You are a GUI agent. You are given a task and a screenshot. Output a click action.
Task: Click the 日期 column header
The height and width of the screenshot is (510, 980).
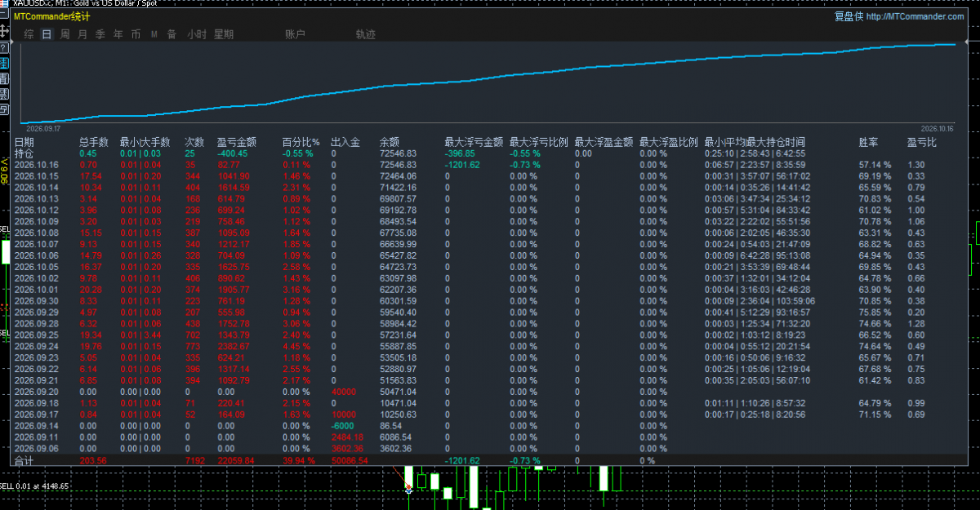point(24,142)
